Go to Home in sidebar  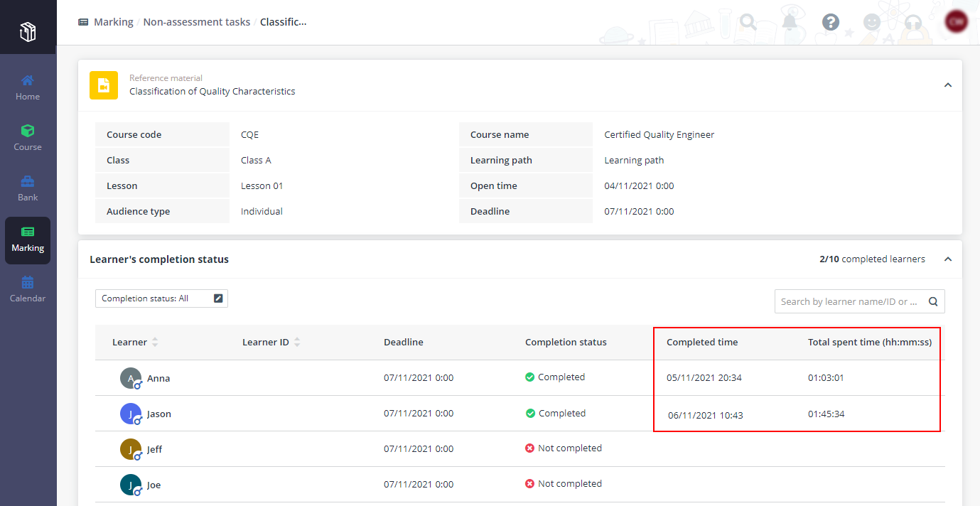pos(28,87)
